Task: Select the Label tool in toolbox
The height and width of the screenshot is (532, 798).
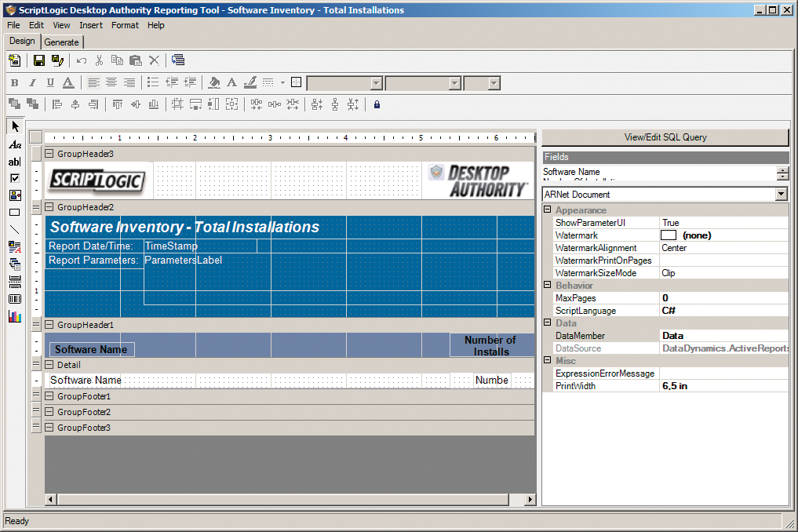Action: [15, 145]
